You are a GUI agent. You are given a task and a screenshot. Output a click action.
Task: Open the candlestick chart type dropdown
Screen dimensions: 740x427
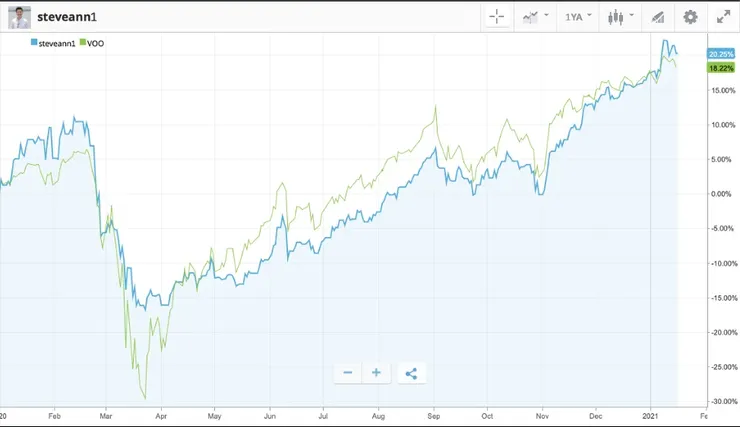tap(620, 17)
